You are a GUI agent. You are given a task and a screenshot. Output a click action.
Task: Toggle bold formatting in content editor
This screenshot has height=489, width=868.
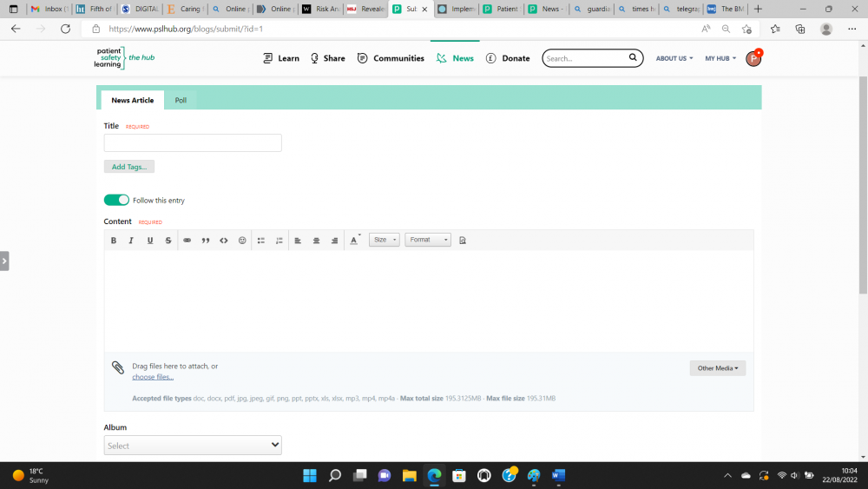click(x=114, y=241)
